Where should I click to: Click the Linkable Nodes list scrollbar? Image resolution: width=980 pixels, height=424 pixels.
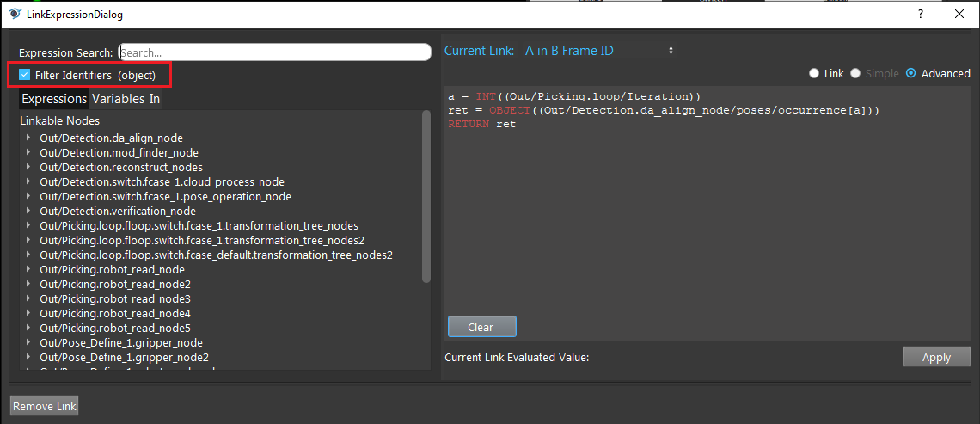point(426,197)
